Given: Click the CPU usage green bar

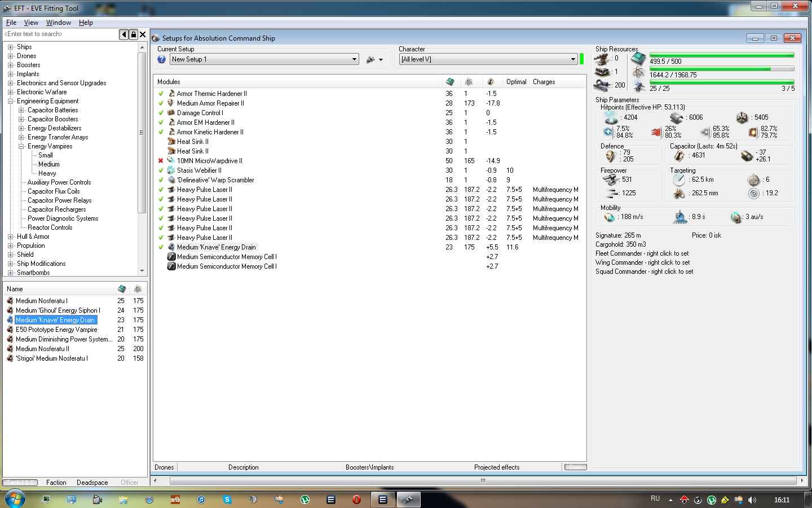Looking at the screenshot, I should tap(722, 55).
